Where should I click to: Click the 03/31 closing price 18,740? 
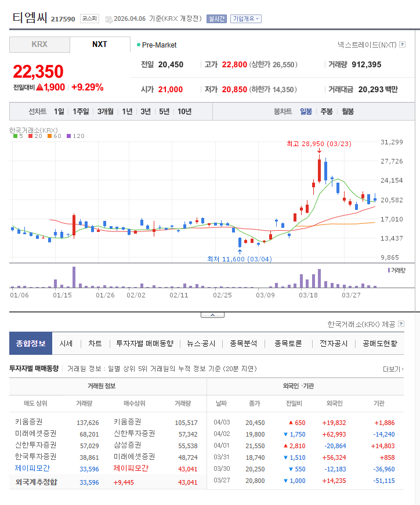(255, 457)
